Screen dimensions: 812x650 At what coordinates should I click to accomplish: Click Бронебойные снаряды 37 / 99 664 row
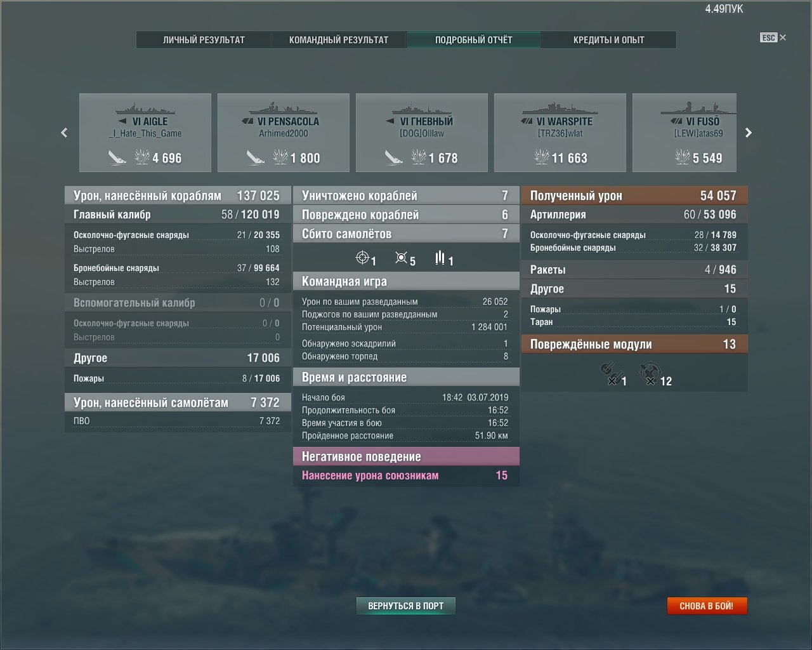pyautogui.click(x=176, y=268)
